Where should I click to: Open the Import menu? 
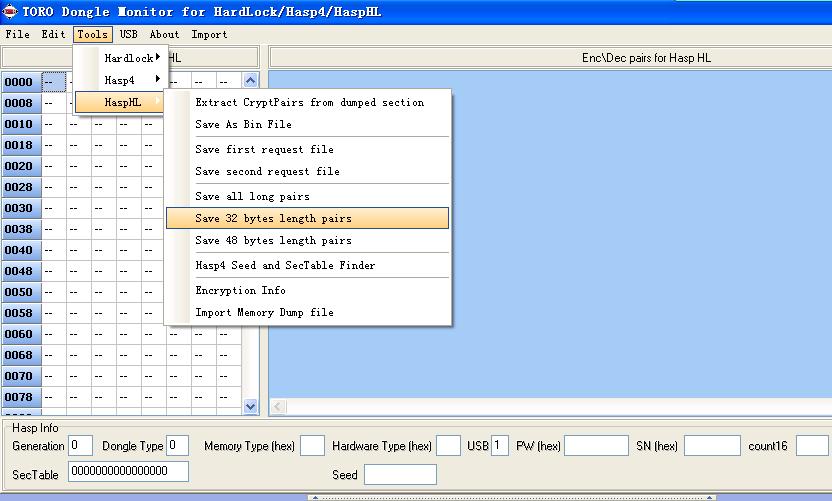click(209, 34)
